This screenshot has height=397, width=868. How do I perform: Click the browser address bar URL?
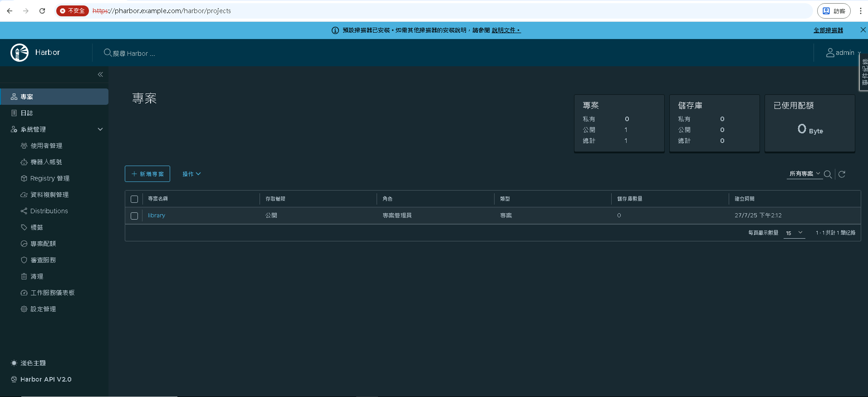click(162, 11)
